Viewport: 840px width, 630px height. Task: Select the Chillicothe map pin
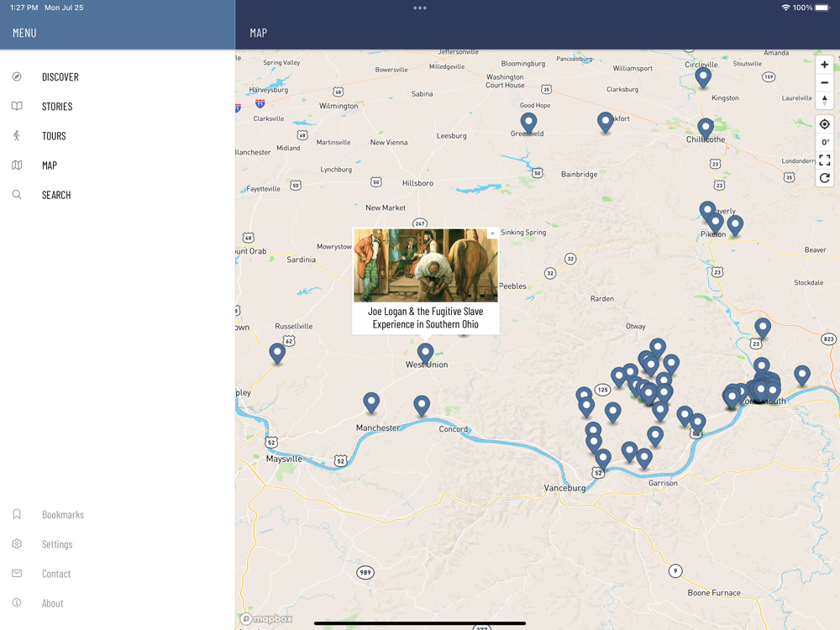[x=706, y=129]
